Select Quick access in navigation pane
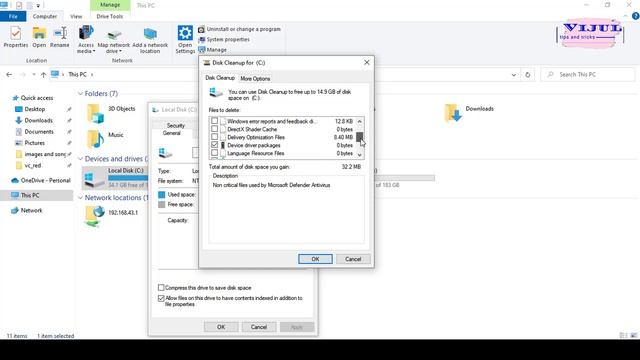Viewport: 640px width, 360px height. tap(37, 98)
